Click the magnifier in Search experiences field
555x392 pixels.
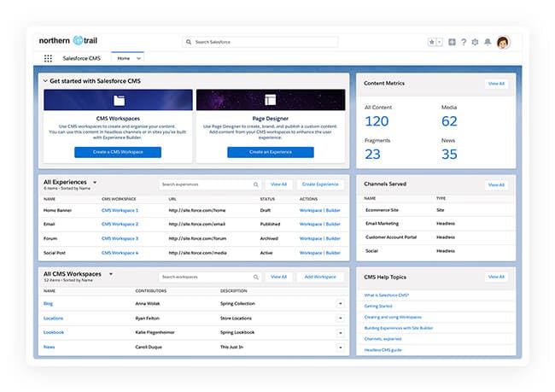[255, 184]
